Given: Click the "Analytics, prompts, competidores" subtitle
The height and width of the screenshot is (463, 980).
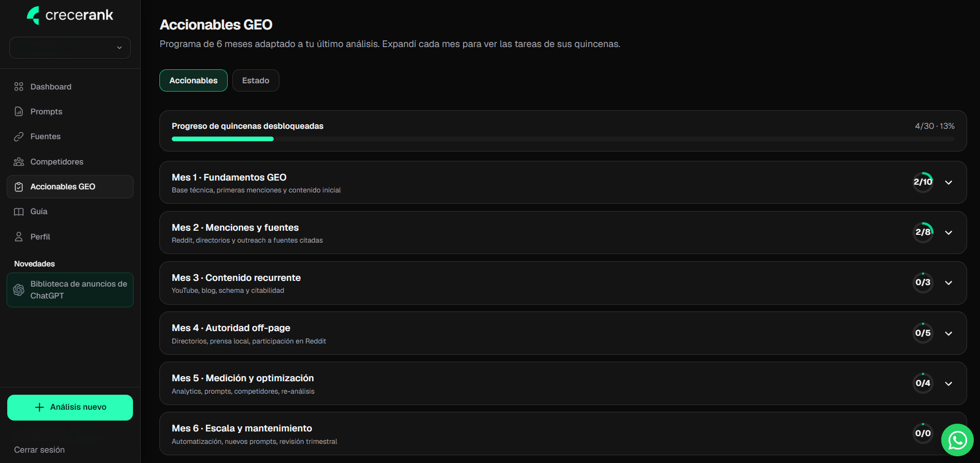Looking at the screenshot, I should [243, 391].
